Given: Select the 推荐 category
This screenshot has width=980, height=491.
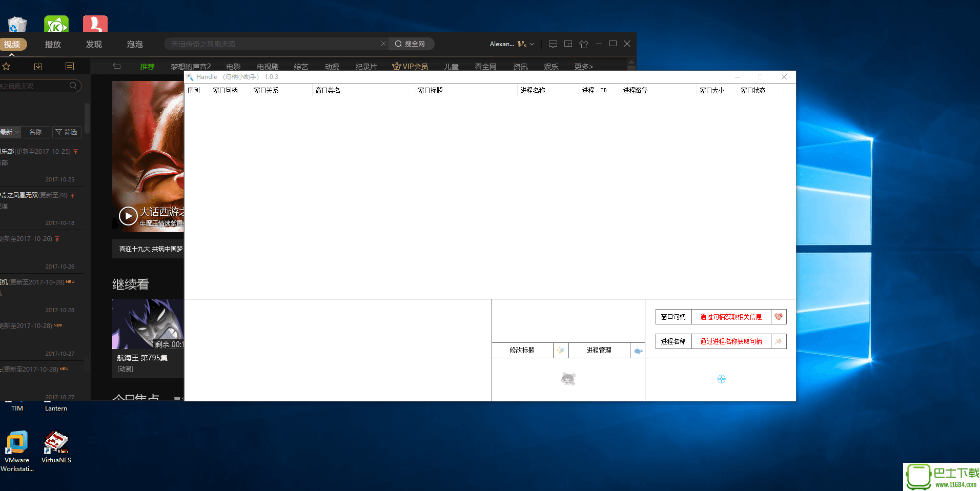Looking at the screenshot, I should (147, 67).
